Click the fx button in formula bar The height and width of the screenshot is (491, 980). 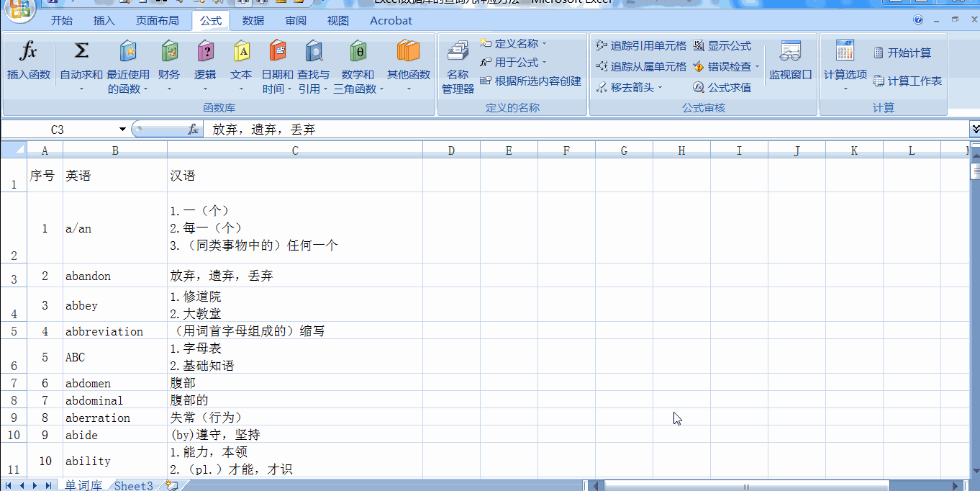click(193, 130)
